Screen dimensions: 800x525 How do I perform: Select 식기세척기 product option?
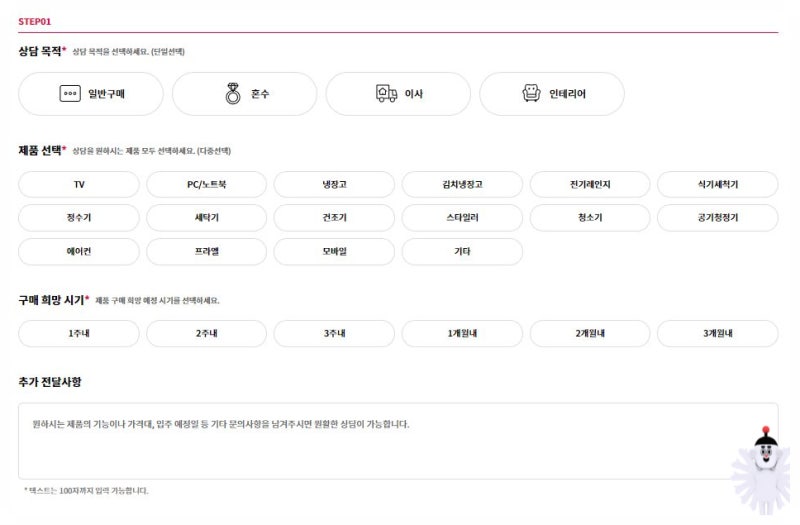717,185
